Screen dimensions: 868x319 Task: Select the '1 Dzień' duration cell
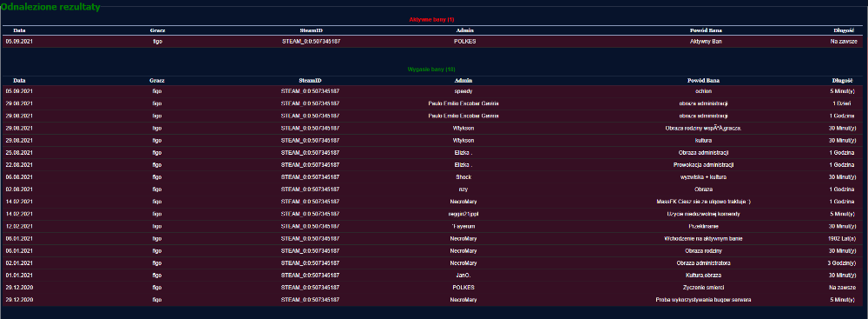(x=841, y=103)
